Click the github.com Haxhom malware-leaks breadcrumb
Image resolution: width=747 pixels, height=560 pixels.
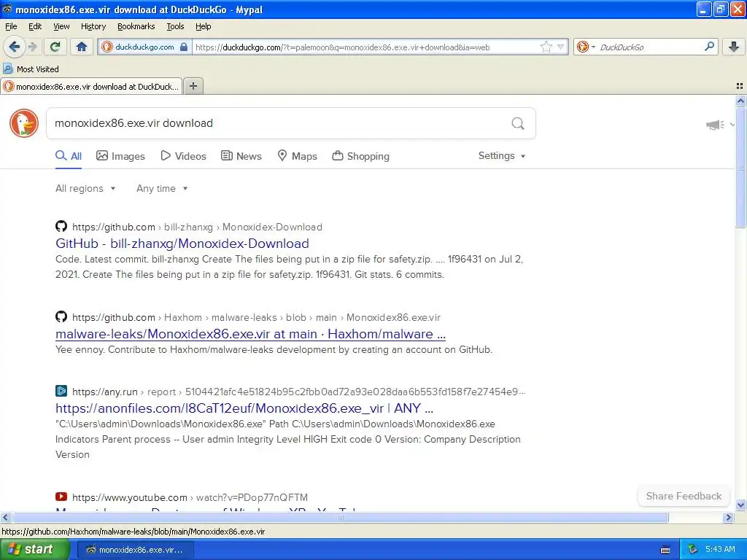tap(256, 318)
